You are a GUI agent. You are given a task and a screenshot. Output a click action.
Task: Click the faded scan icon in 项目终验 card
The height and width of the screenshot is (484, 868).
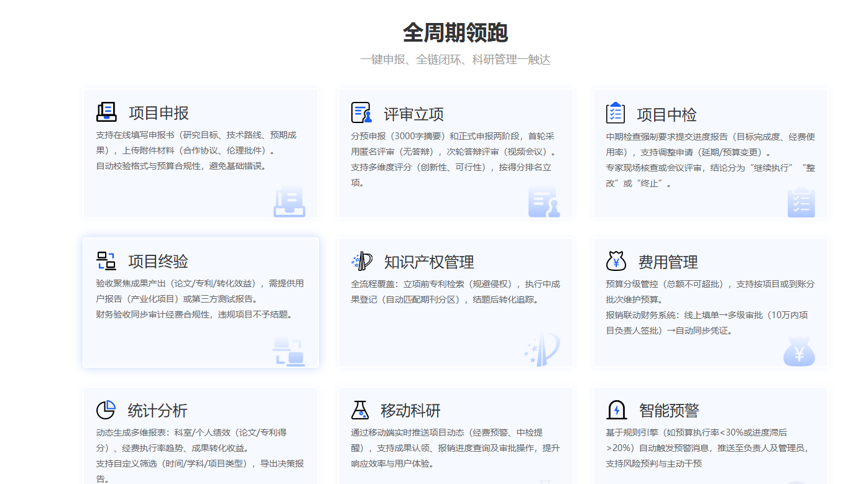(x=289, y=351)
